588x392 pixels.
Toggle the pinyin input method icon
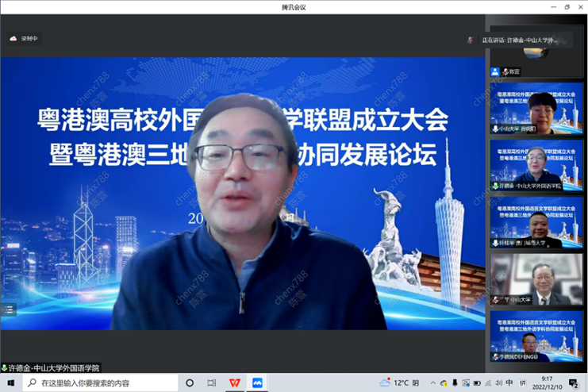[x=523, y=383]
